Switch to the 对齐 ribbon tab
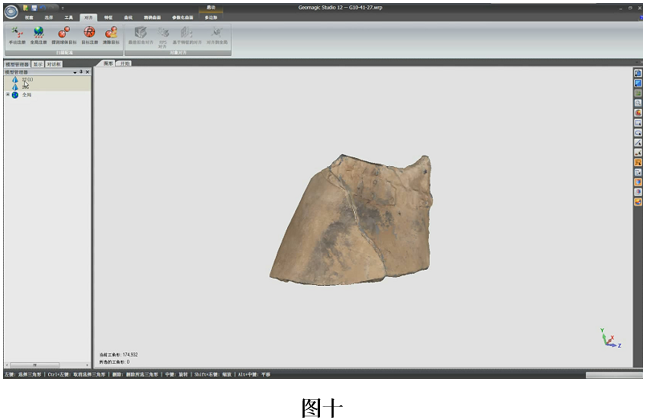 (x=88, y=18)
